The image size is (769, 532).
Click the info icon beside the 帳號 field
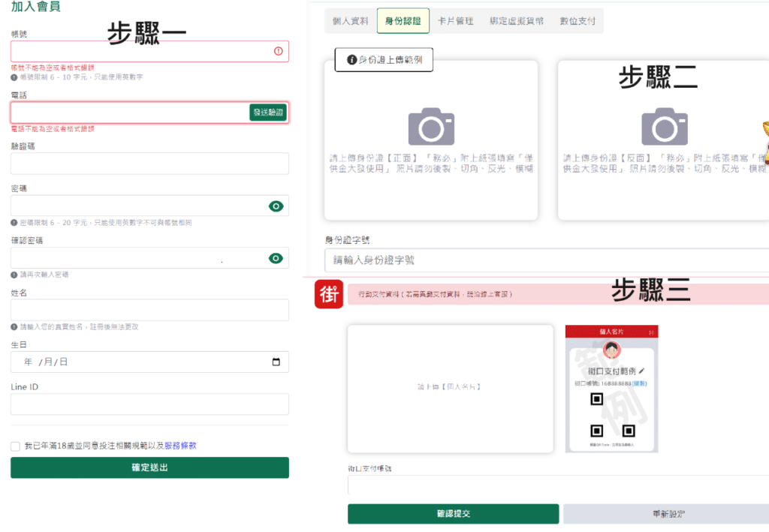[279, 51]
